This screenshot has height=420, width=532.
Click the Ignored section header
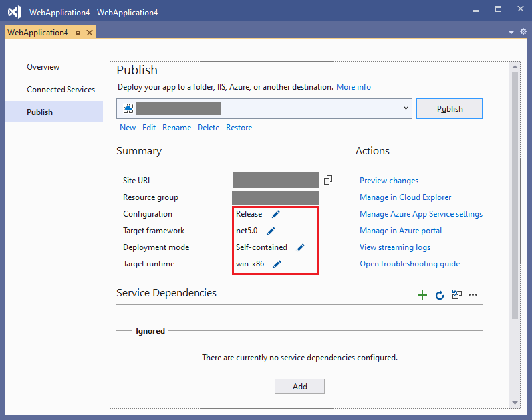[x=150, y=331]
